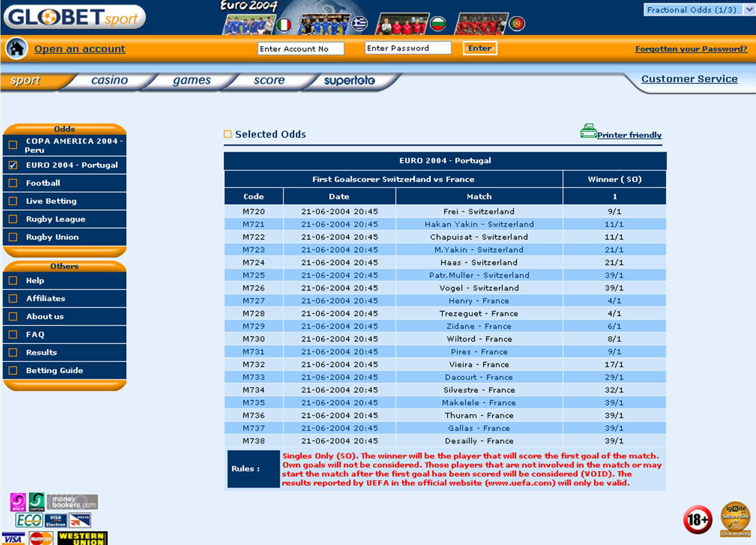Click the home icon beside Open an account
This screenshot has width=756, height=545.
[x=17, y=48]
